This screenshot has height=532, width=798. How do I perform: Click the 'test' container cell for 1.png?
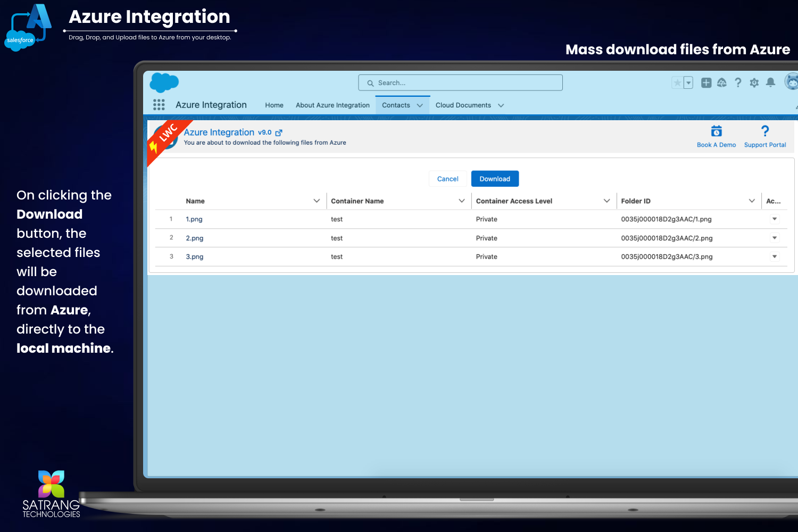click(337, 219)
